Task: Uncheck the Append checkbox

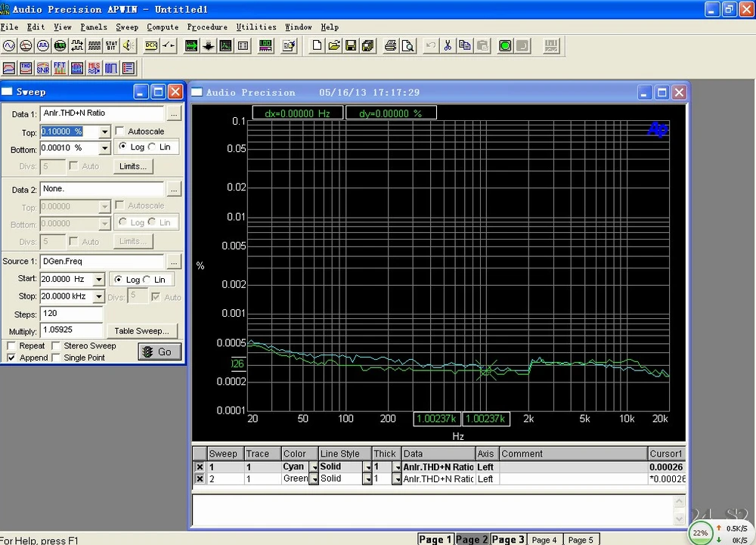Action: 11,358
